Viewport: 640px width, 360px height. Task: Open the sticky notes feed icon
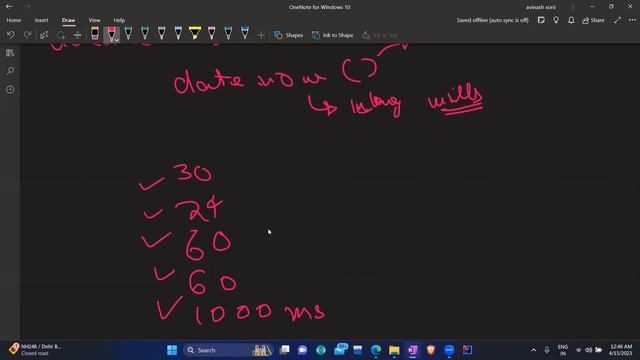pos(541,20)
